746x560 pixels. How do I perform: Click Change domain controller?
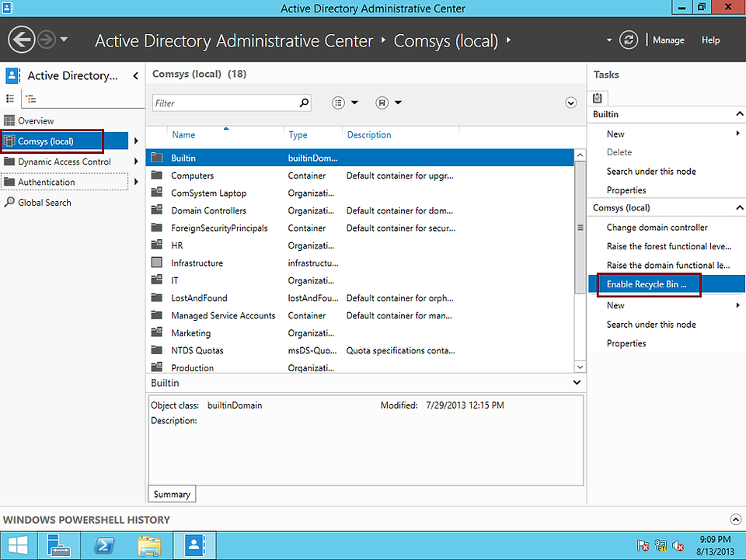(x=657, y=228)
